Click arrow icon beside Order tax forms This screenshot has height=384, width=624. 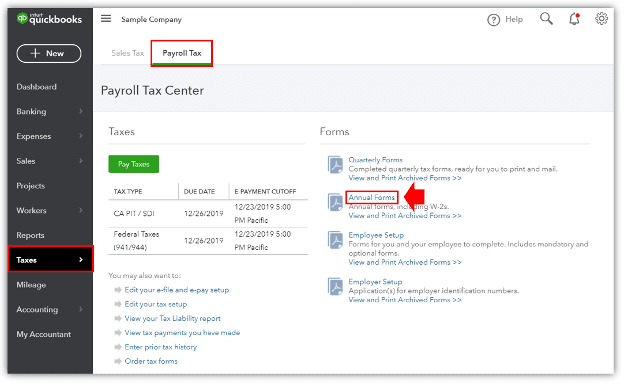point(118,362)
